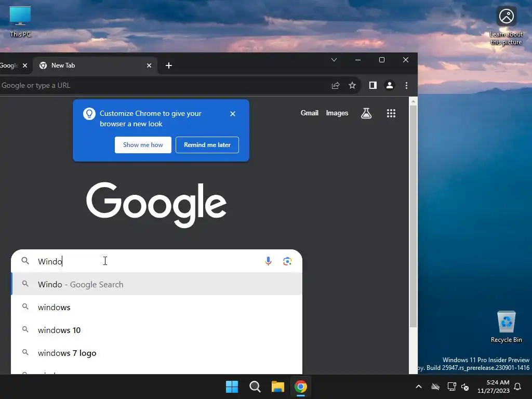The width and height of the screenshot is (532, 399).
Task: Open File Explorer from taskbar
Action: point(278,387)
